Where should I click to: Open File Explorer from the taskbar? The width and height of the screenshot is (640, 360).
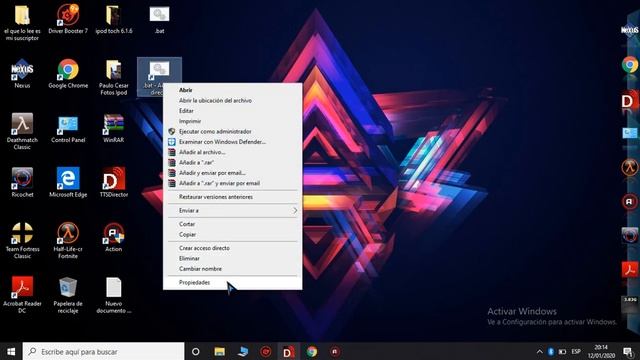tap(220, 351)
